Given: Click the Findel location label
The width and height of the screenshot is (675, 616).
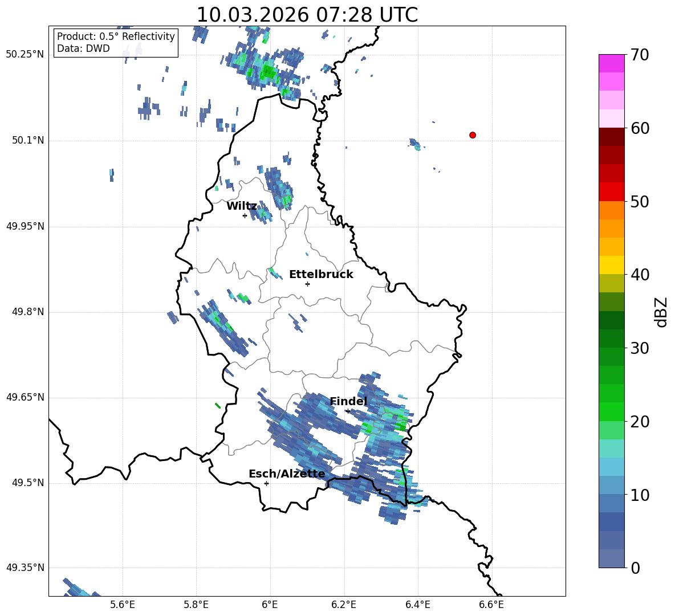Looking at the screenshot, I should point(348,401).
